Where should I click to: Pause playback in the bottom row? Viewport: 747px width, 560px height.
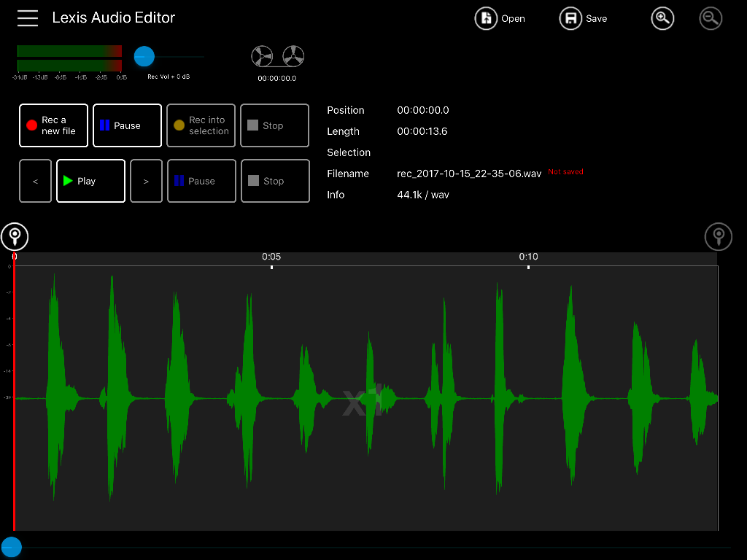[201, 181]
